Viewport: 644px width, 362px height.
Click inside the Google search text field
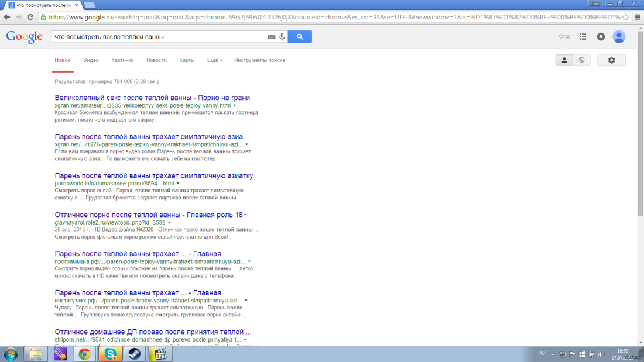[x=158, y=37]
